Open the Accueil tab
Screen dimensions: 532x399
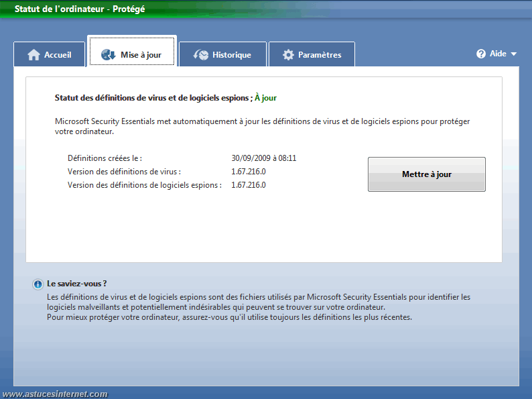[x=49, y=54]
